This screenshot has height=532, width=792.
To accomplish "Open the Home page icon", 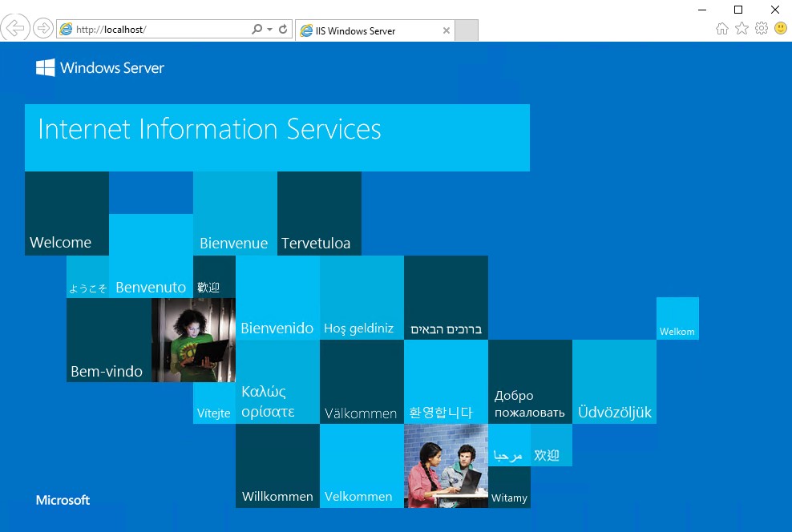I will (721, 28).
